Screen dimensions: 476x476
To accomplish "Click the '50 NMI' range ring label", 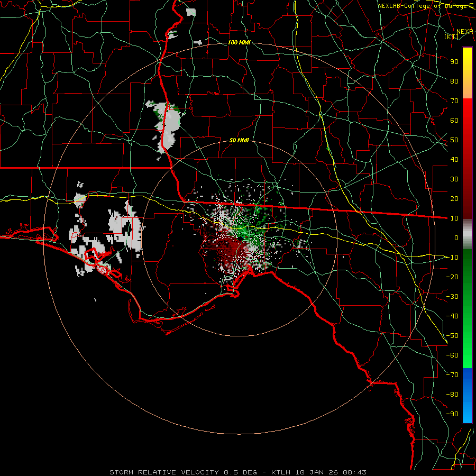I will tap(239, 140).
